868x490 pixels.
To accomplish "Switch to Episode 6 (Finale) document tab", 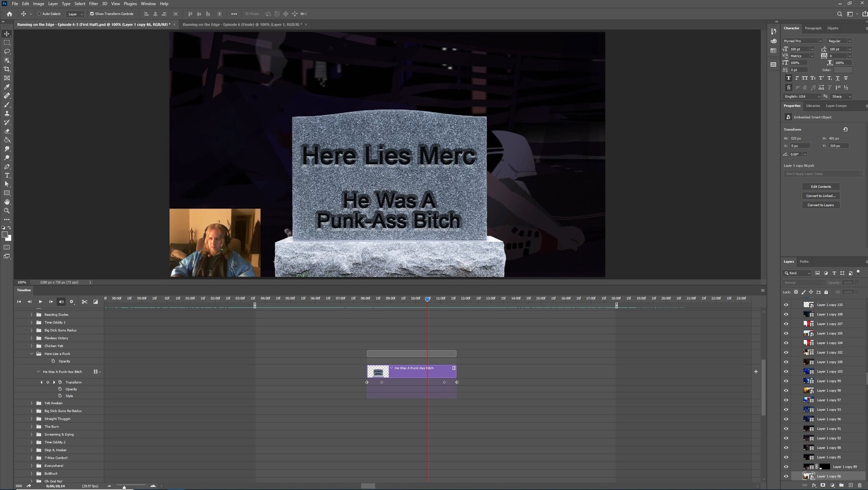I will 242,24.
